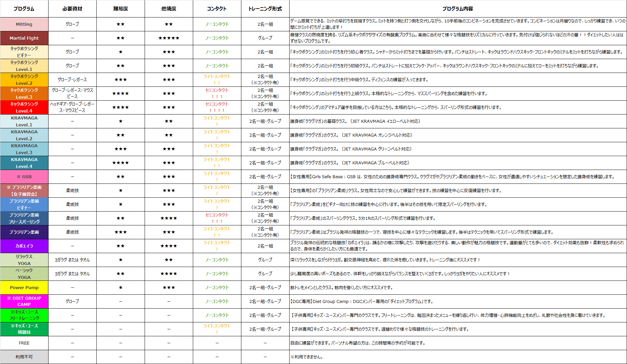Click the プログラム内容 column header
627x364 pixels.
[458, 9]
